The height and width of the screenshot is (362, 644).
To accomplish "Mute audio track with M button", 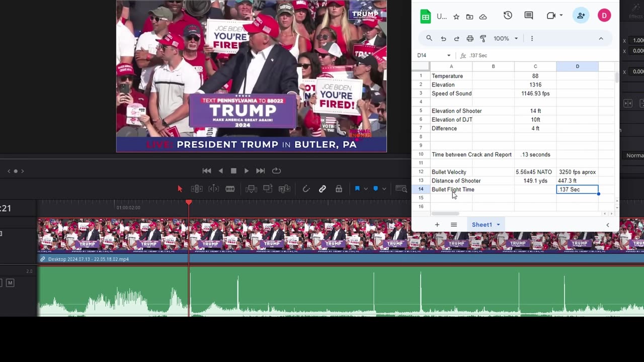I will pos(10,283).
